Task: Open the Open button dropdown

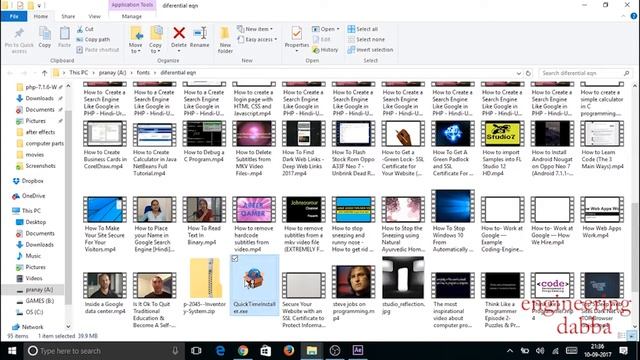Action: coord(338,29)
